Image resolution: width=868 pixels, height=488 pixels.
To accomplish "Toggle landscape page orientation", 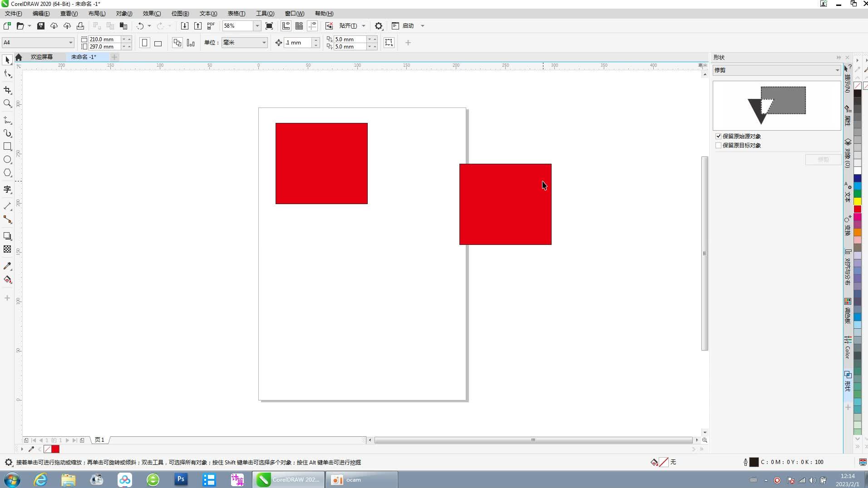I will [x=158, y=43].
